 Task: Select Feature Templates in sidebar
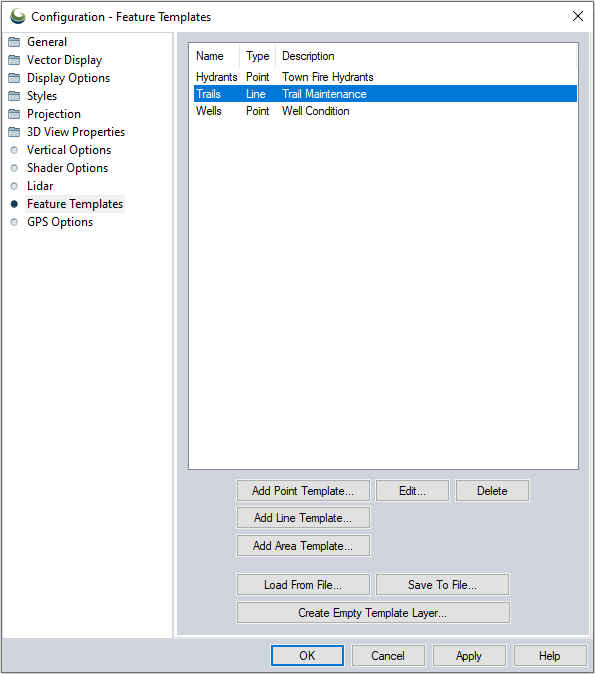75,204
